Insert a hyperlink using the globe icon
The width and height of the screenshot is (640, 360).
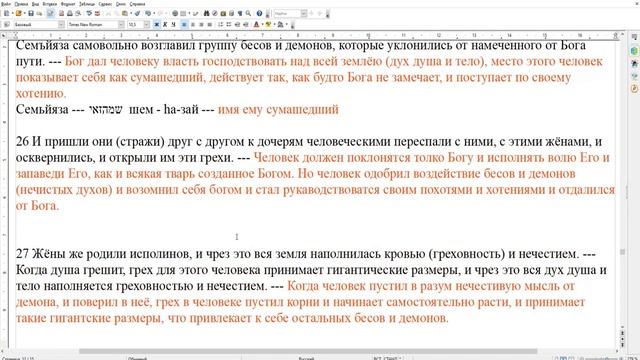(175, 13)
